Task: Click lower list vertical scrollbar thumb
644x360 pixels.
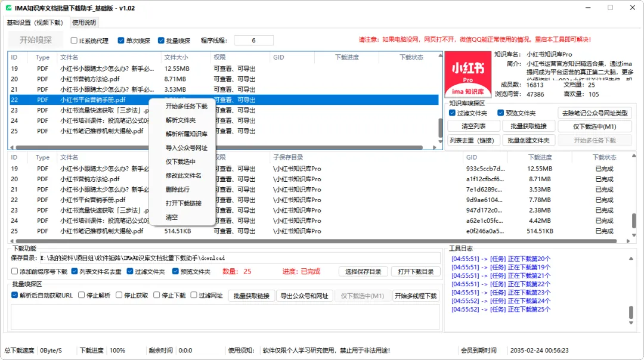Action: pos(634,221)
